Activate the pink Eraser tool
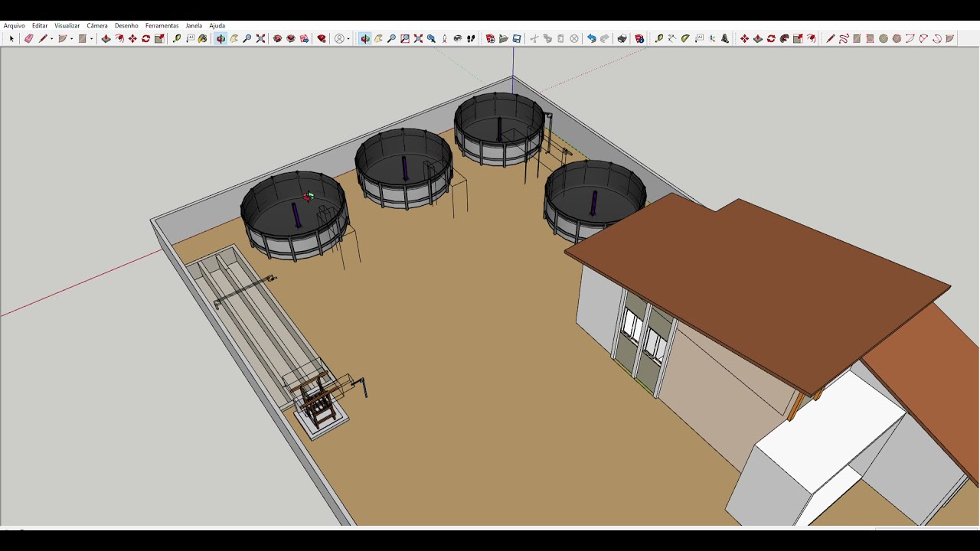Screen dimensions: 980x551 click(x=28, y=38)
